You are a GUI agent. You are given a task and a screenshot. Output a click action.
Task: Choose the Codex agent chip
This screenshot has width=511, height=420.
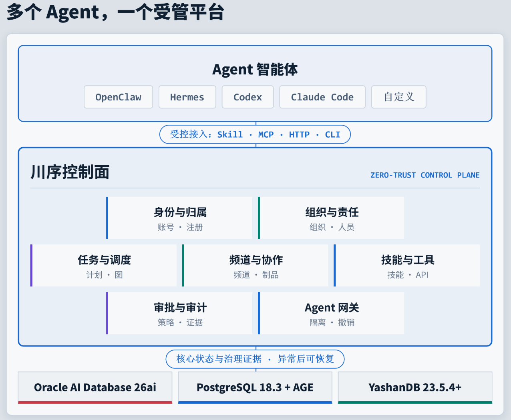tap(248, 97)
